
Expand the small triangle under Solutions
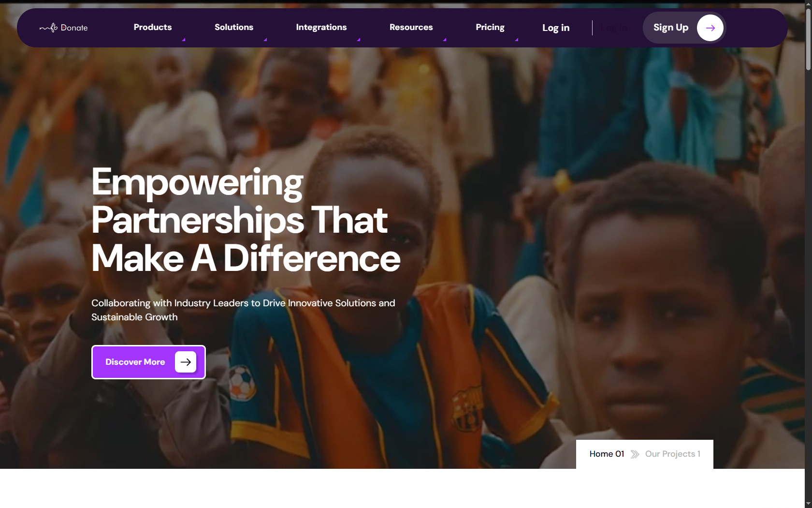pos(265,40)
